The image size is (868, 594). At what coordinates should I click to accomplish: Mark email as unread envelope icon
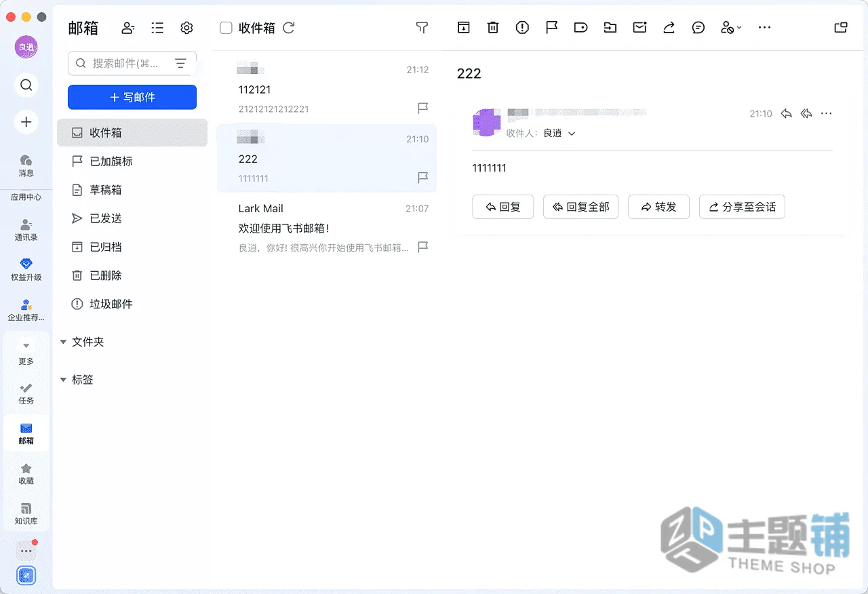(x=640, y=28)
